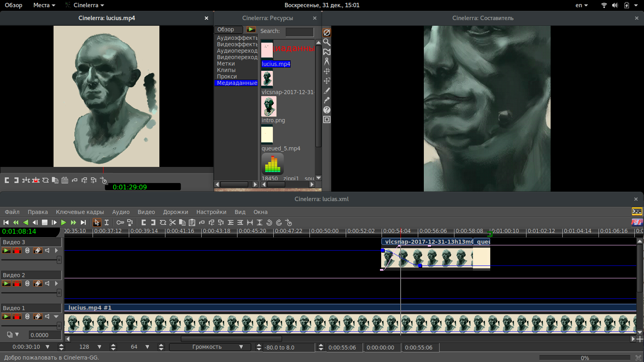Enable the arrow editing mode tool
The height and width of the screenshot is (362, 644).
click(97, 222)
